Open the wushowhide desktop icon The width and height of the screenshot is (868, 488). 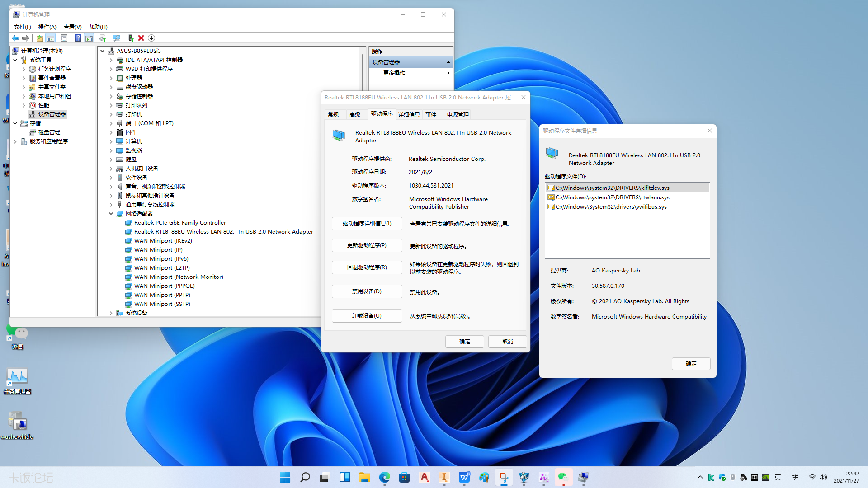tap(17, 425)
